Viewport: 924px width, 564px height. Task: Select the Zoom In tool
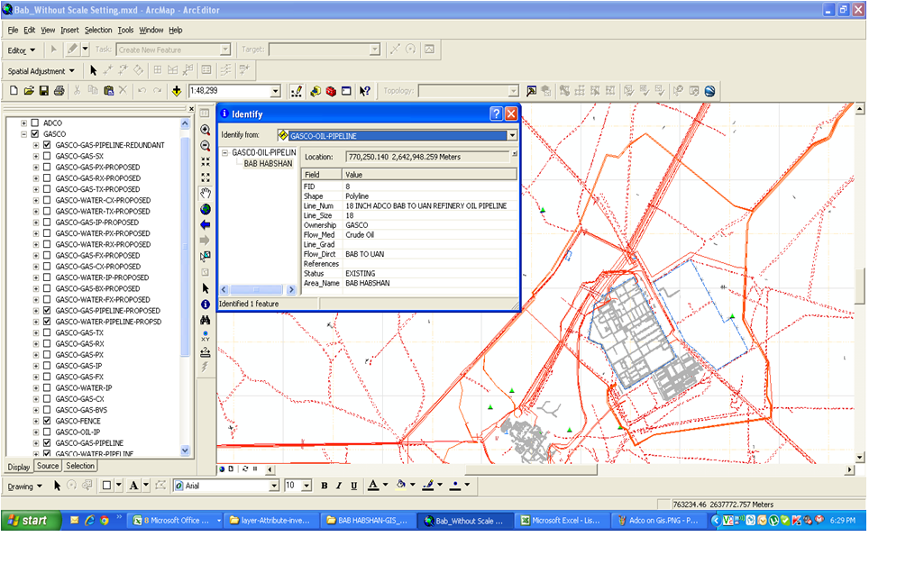click(205, 130)
